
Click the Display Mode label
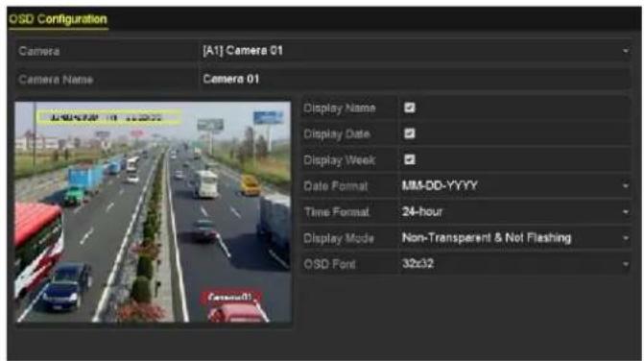[x=339, y=239]
